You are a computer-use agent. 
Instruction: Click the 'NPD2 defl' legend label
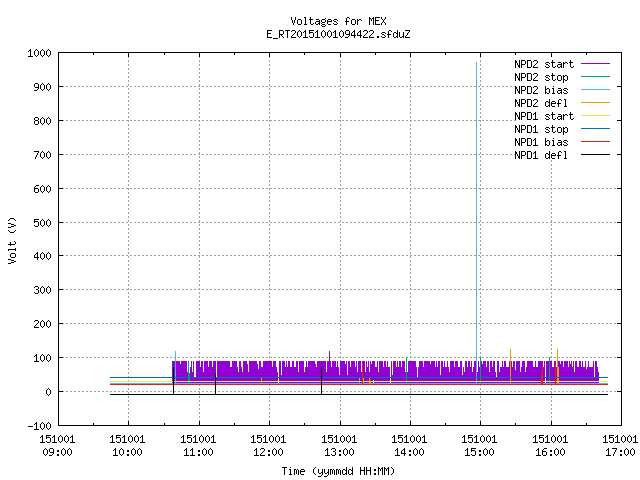[x=541, y=103]
